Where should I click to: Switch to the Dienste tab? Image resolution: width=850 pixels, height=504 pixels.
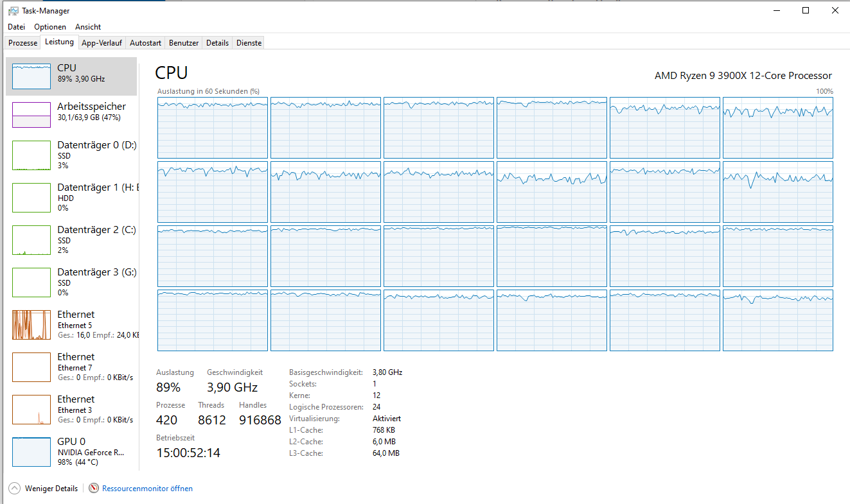[249, 43]
